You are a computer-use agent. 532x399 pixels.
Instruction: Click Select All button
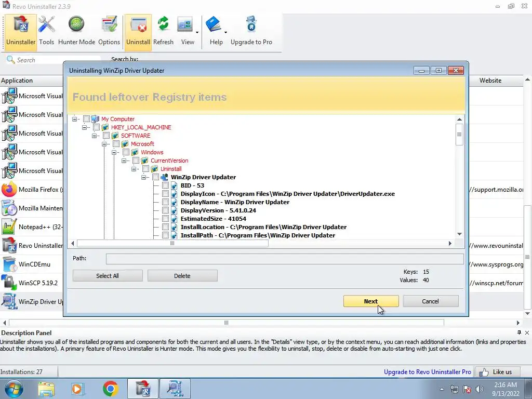108,276
